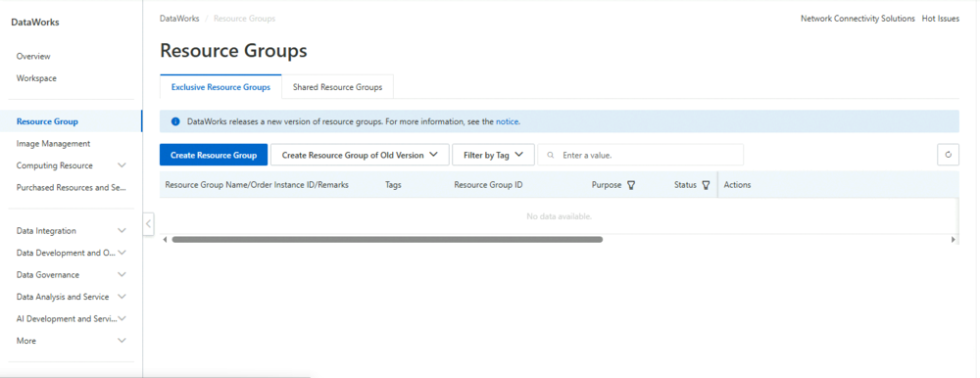
Task: Expand Data Development and O... section
Action: (122, 253)
